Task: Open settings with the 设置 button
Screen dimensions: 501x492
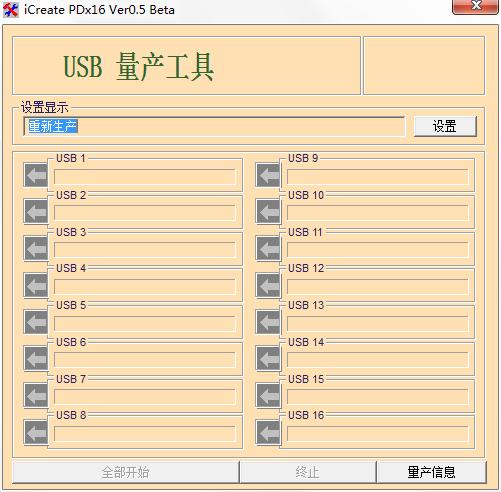Action: point(445,126)
